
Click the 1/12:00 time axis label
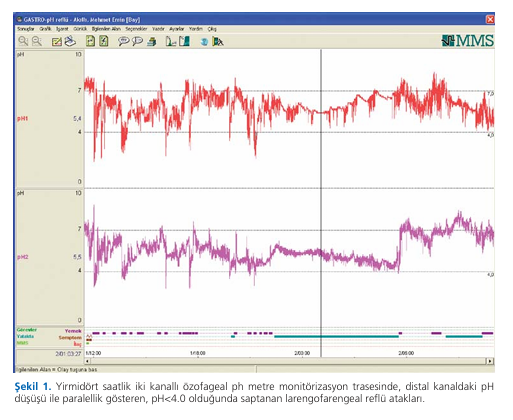click(x=93, y=353)
